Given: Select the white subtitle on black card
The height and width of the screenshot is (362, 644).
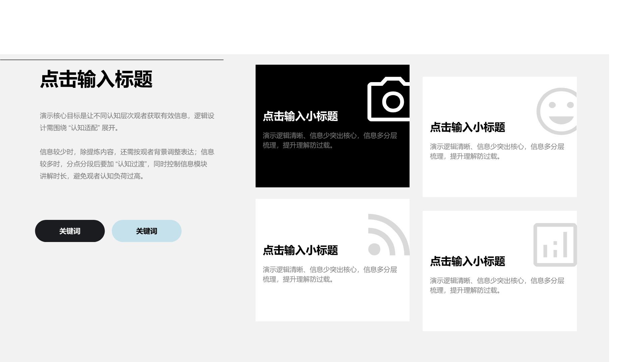Looking at the screenshot, I should pyautogui.click(x=300, y=116).
